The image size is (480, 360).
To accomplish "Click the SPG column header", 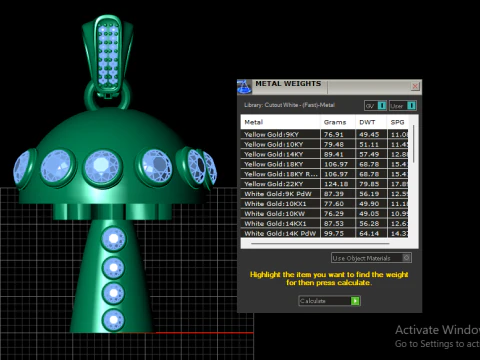I will (397, 122).
